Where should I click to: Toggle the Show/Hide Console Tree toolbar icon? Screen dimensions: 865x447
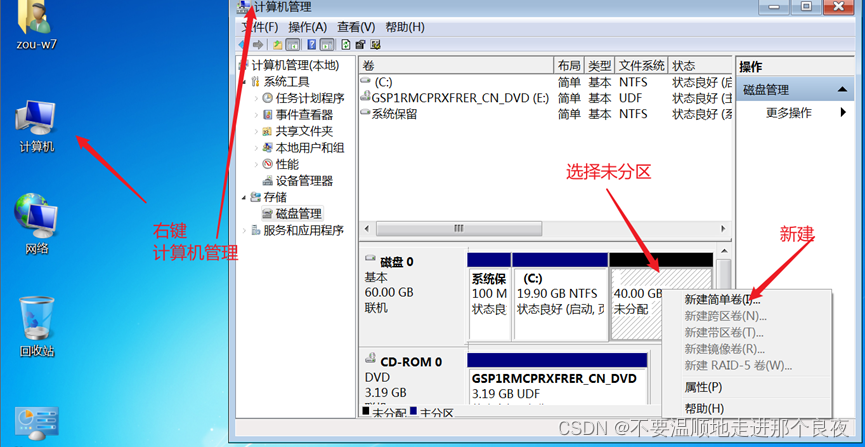293,45
